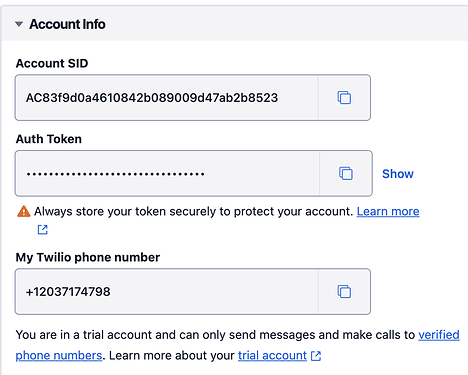This screenshot has height=375, width=468.
Task: Copy the Twilio phone number
Action: pos(344,291)
